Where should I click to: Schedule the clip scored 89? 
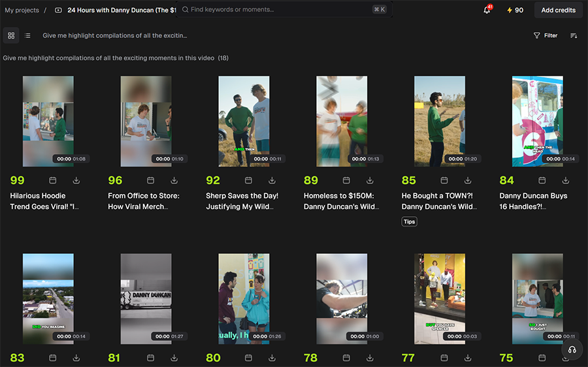346,180
